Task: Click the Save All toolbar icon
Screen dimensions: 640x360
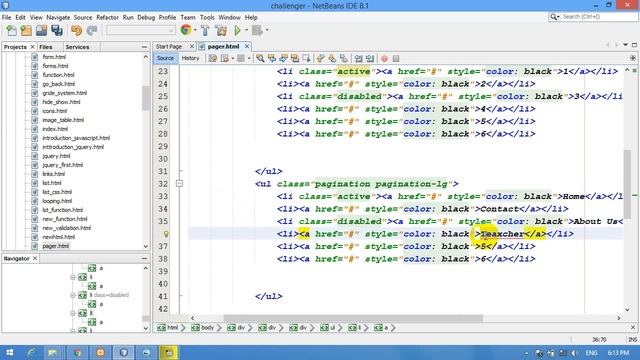Action: point(57,30)
